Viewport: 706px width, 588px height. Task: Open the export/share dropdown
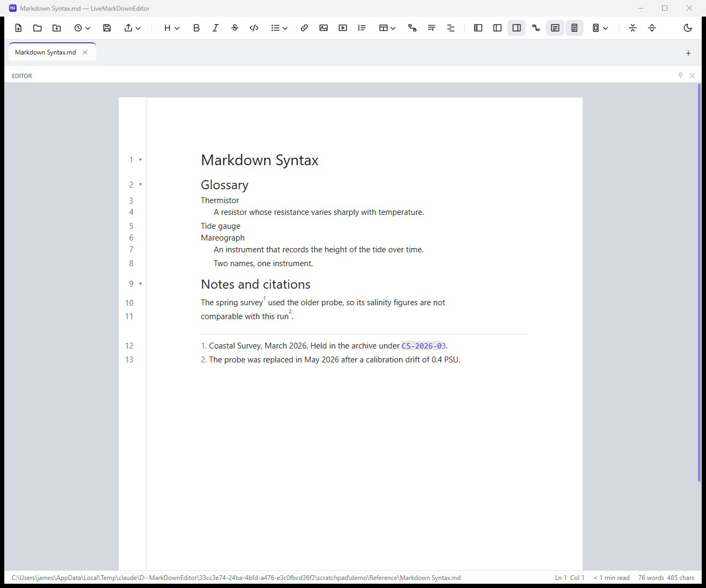(x=132, y=28)
